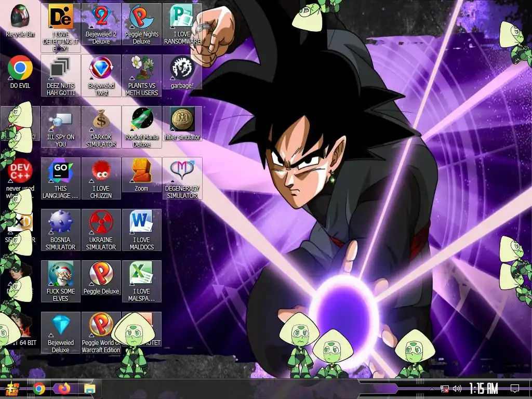Launch the I LOVE CHUZZIN shortcut
This screenshot has height=399, width=532.
(x=101, y=179)
